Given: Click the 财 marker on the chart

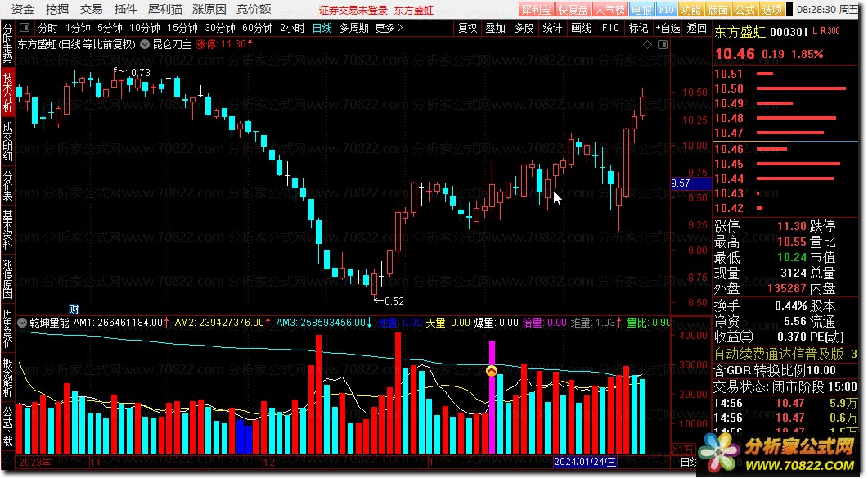Looking at the screenshot, I should pyautogui.click(x=74, y=309).
